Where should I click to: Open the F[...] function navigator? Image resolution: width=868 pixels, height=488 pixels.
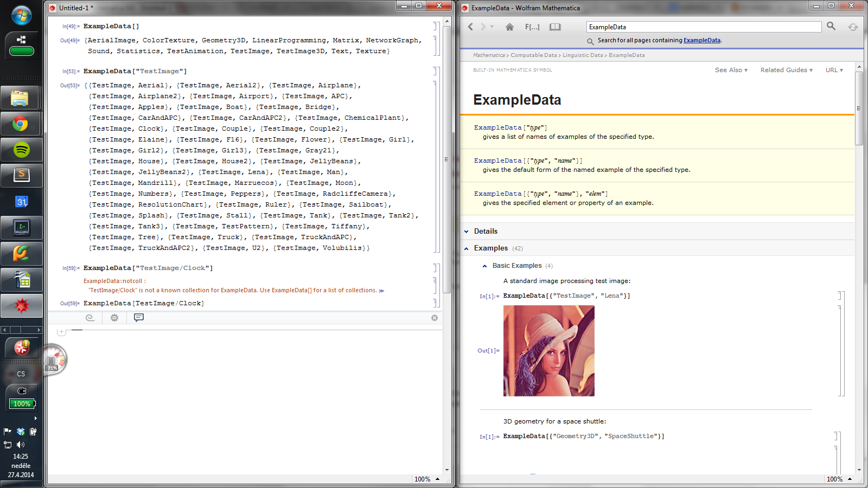coord(532,27)
